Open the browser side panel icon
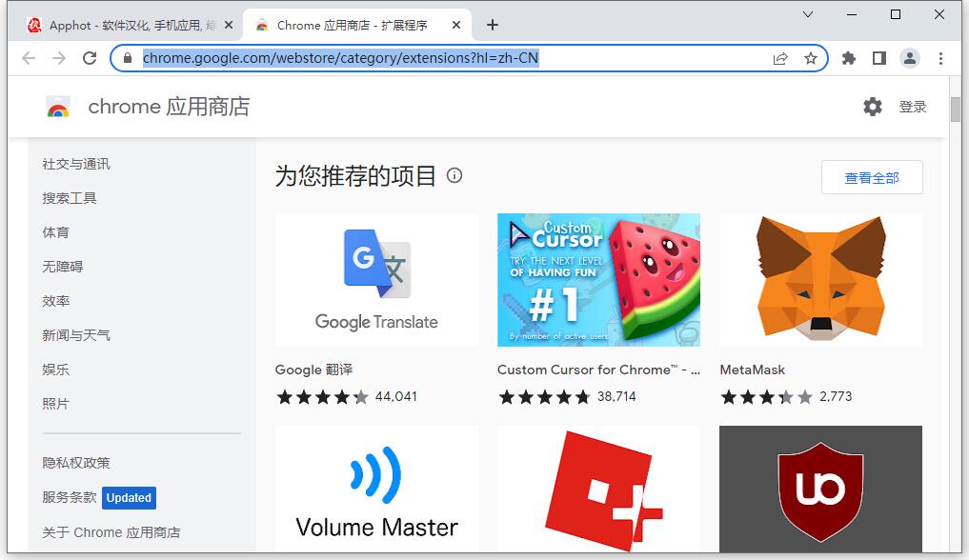 [878, 58]
